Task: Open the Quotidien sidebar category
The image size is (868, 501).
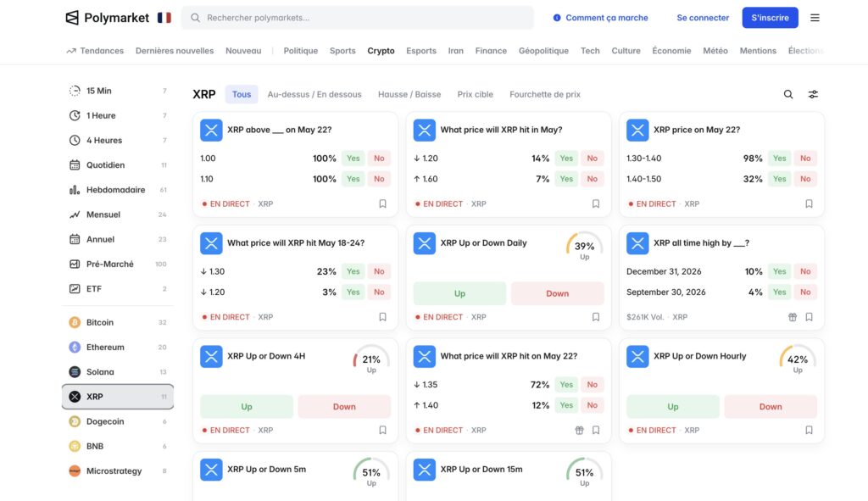Action: pyautogui.click(x=117, y=165)
